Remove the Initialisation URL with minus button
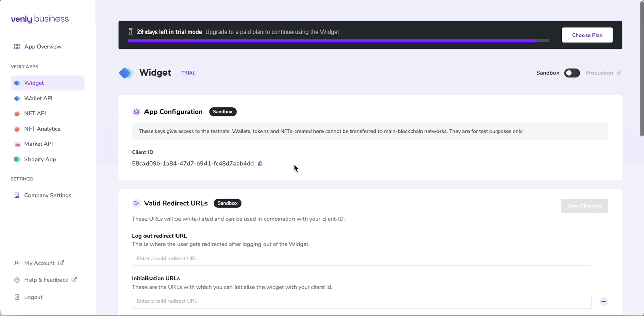This screenshot has width=644, height=316. pos(604,301)
